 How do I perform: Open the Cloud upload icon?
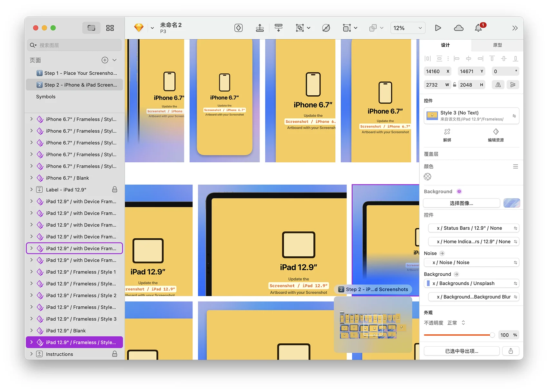[458, 28]
